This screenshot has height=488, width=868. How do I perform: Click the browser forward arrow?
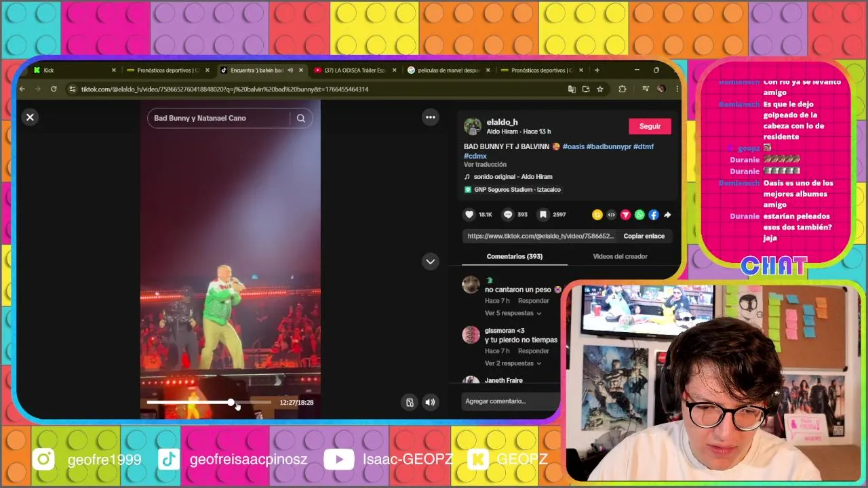38,89
